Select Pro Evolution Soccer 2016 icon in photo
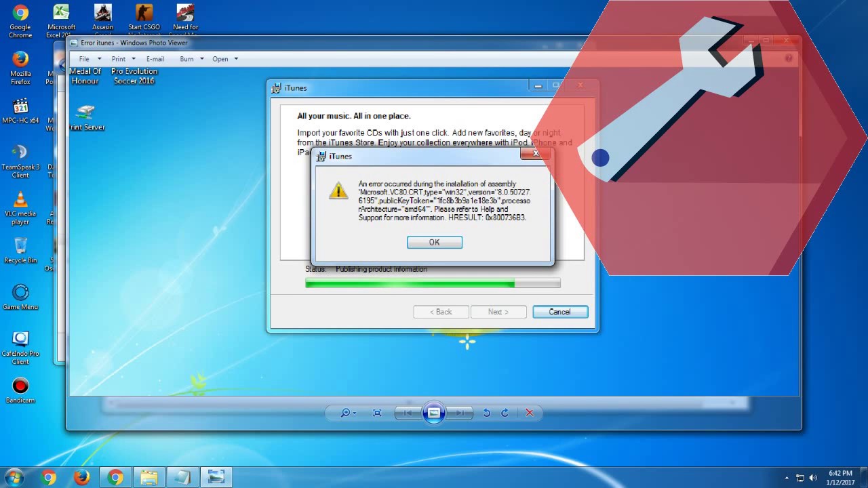 (x=134, y=75)
